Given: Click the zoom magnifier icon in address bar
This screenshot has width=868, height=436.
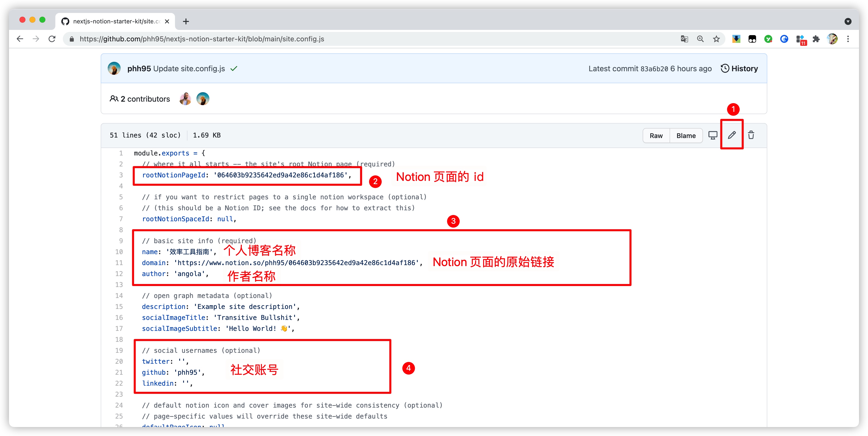Looking at the screenshot, I should click(700, 39).
